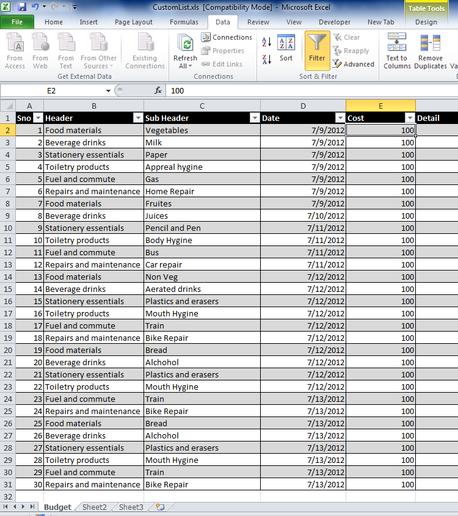Select cell containing Non Veg
The width and height of the screenshot is (458, 516).
tap(202, 277)
